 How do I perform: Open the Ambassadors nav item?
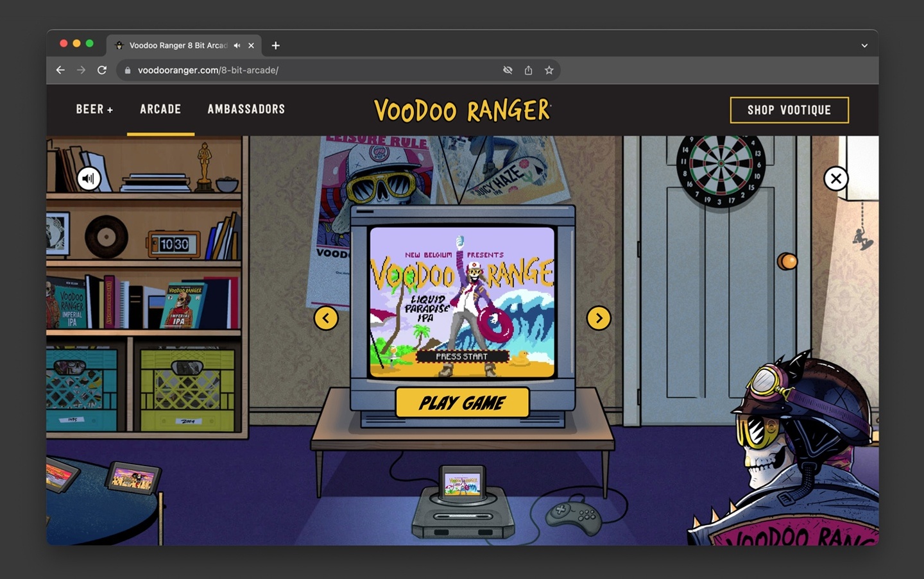pyautogui.click(x=246, y=110)
